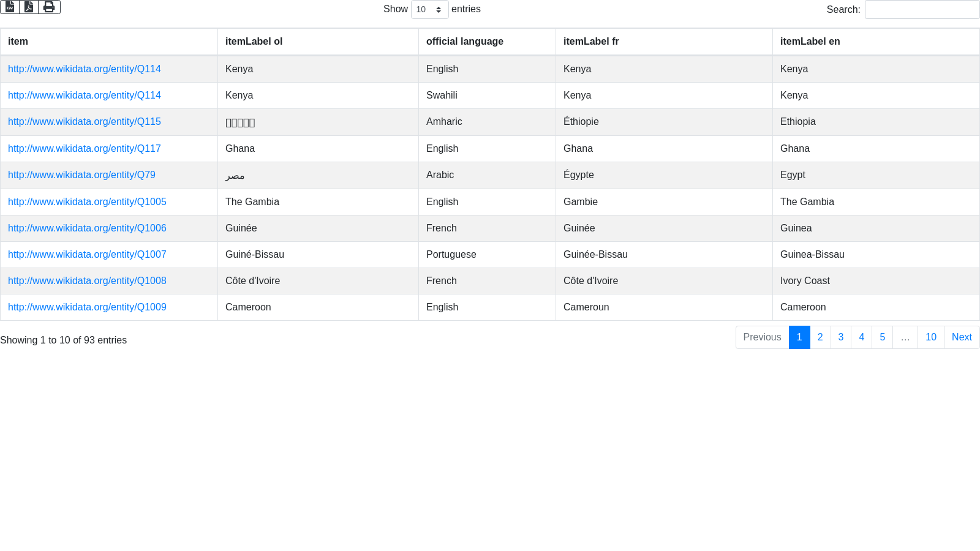The width and height of the screenshot is (980, 551).
Task: Go to page 3 of results
Action: click(x=840, y=337)
